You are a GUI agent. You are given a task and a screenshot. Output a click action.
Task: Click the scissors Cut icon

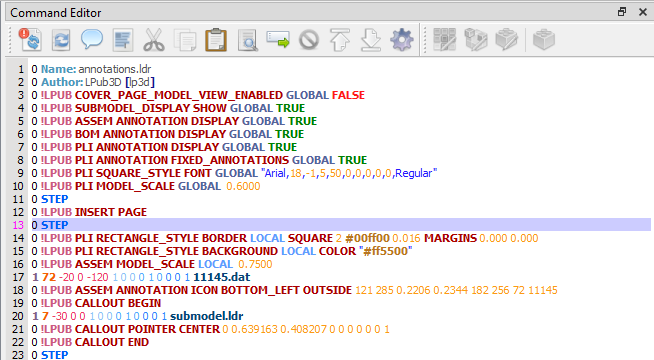click(154, 40)
